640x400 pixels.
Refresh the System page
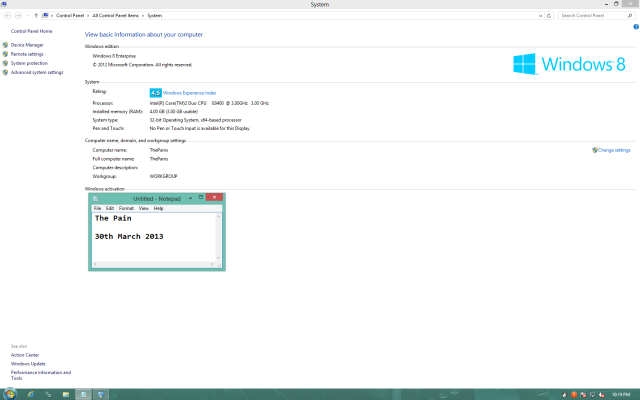click(x=549, y=16)
